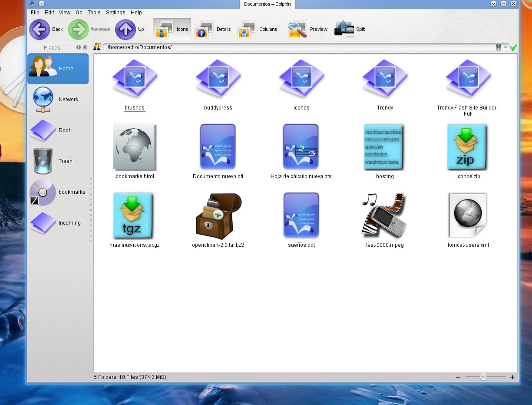Screen dimensions: 532x405
Task: Select sueños.odt document icon
Action: click(301, 216)
